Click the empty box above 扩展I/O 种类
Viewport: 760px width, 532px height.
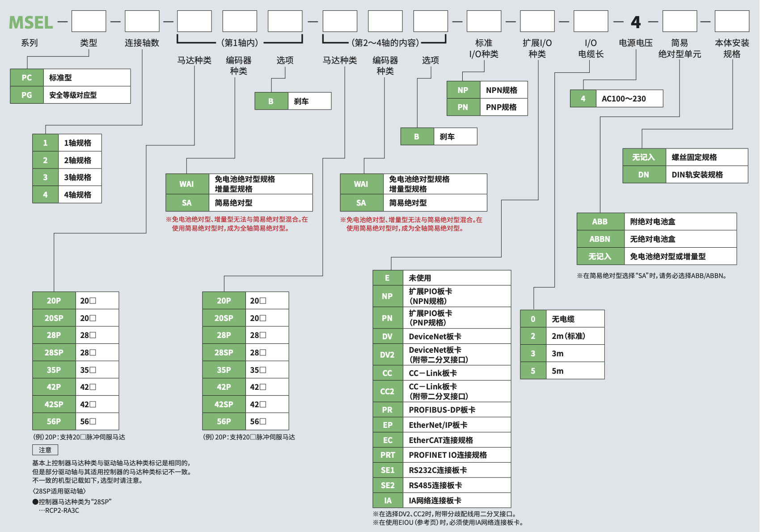tap(537, 21)
